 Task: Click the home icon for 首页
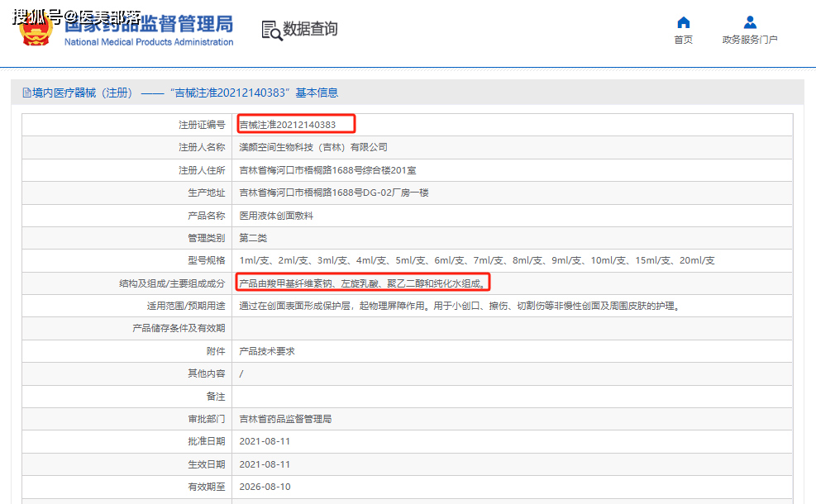click(683, 22)
